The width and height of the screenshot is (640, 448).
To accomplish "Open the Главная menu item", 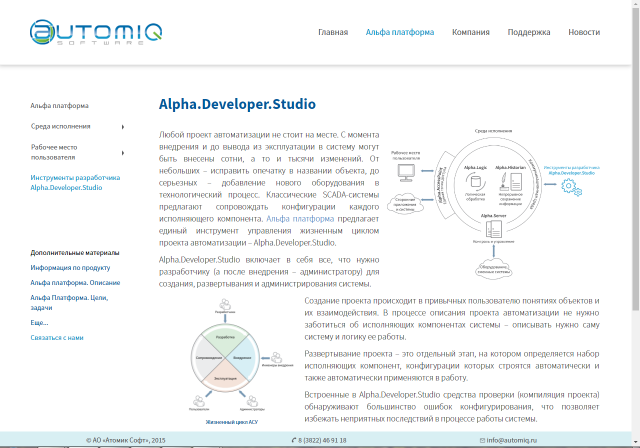I will coord(333,32).
